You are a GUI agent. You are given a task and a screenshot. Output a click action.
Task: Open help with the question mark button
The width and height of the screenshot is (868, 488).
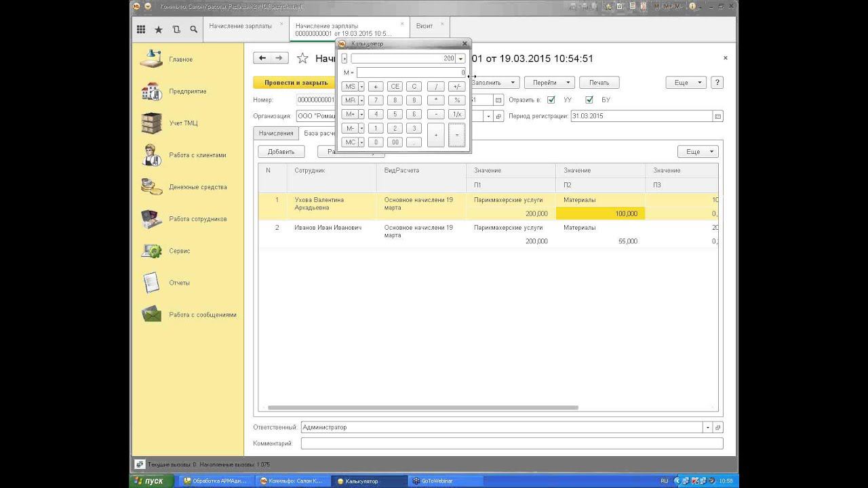(717, 83)
